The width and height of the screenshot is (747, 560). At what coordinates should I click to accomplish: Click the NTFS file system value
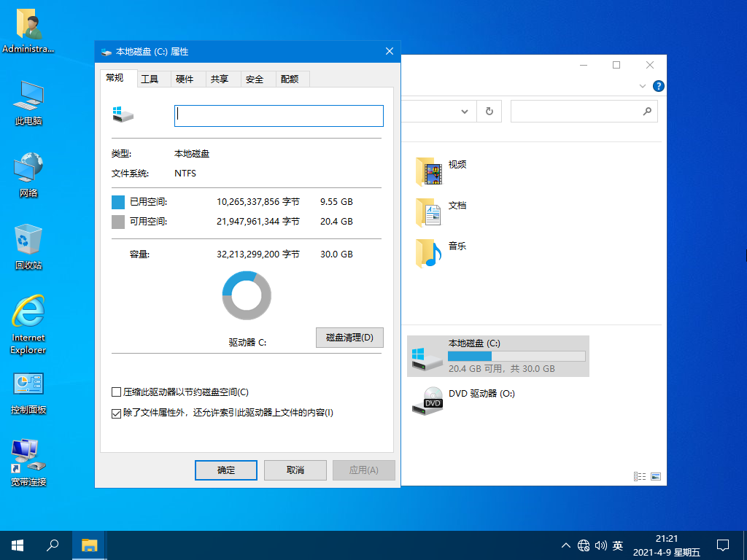point(185,174)
